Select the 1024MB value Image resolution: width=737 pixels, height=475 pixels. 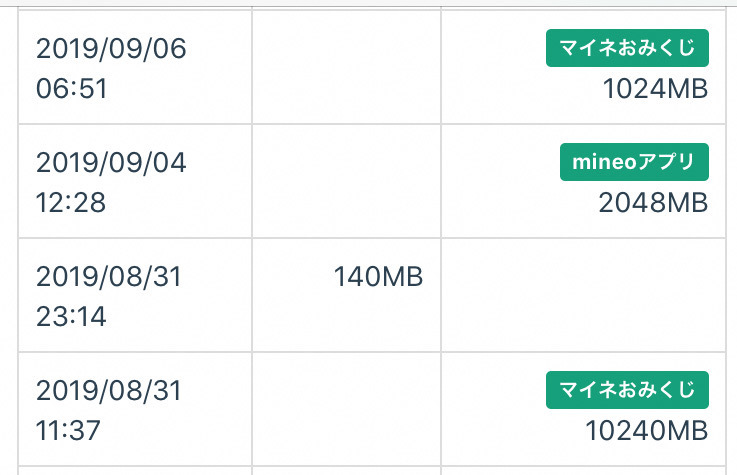655,89
